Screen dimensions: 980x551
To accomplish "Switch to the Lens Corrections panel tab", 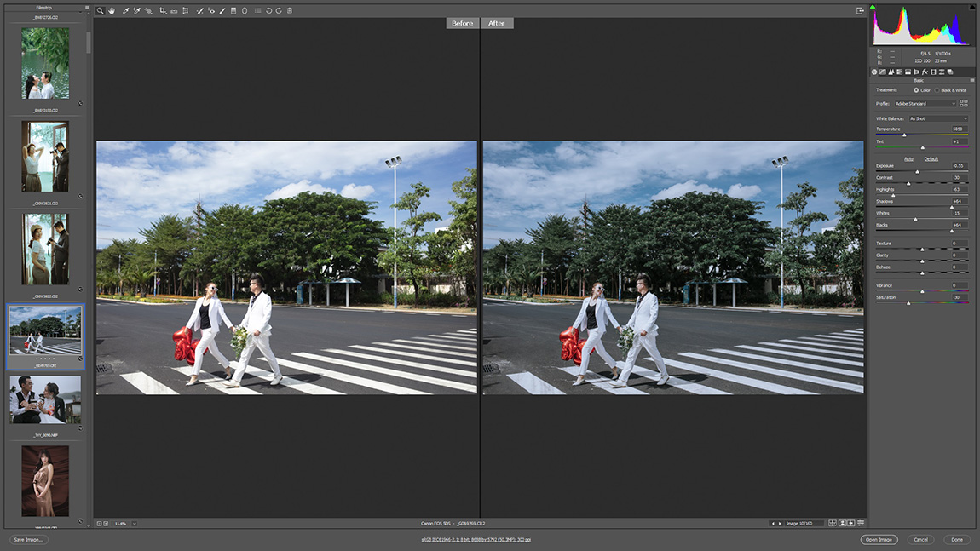I will [x=916, y=72].
